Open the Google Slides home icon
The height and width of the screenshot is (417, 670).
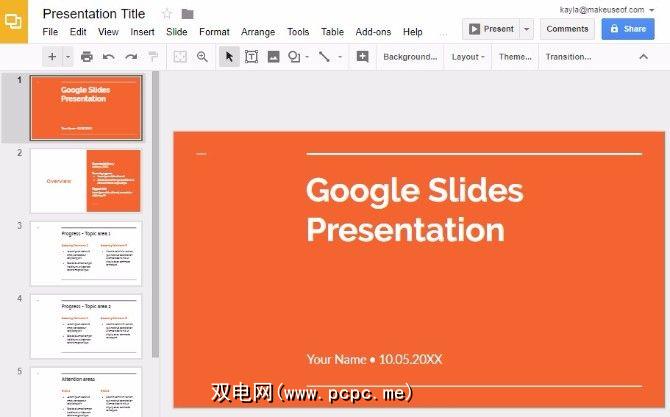point(14,21)
